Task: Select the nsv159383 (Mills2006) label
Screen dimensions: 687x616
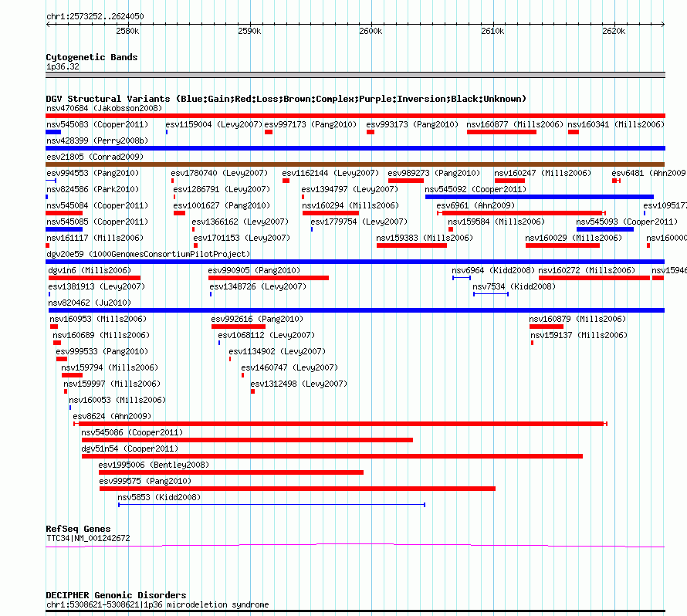Action: pos(425,238)
